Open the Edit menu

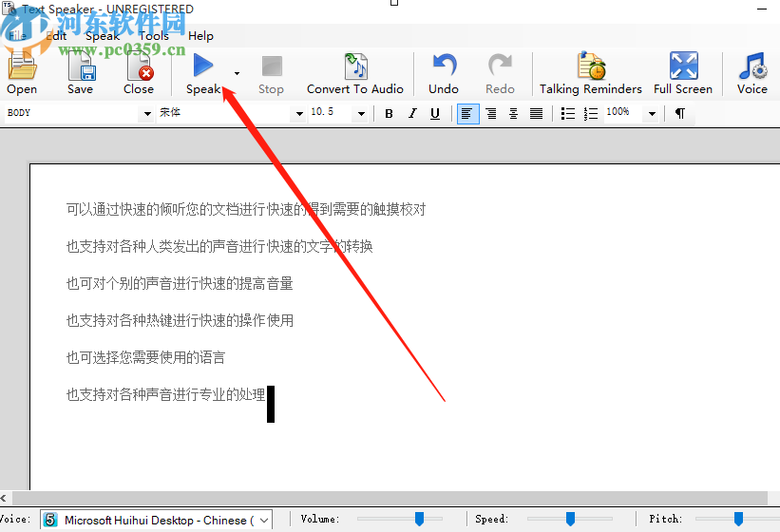tap(57, 36)
